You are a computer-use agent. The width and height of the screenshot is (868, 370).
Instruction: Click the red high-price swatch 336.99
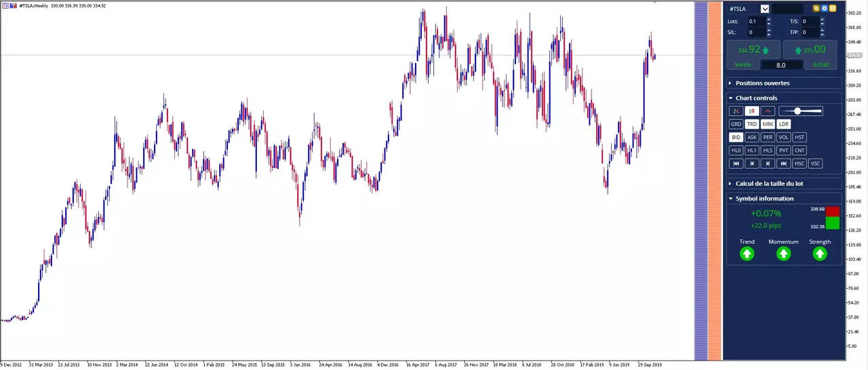click(832, 211)
